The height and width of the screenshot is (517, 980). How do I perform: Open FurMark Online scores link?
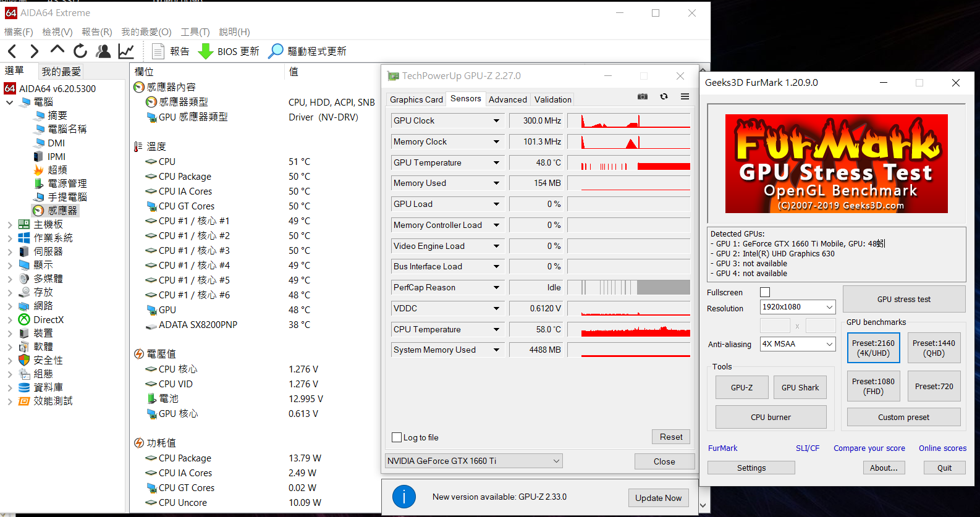click(x=942, y=448)
